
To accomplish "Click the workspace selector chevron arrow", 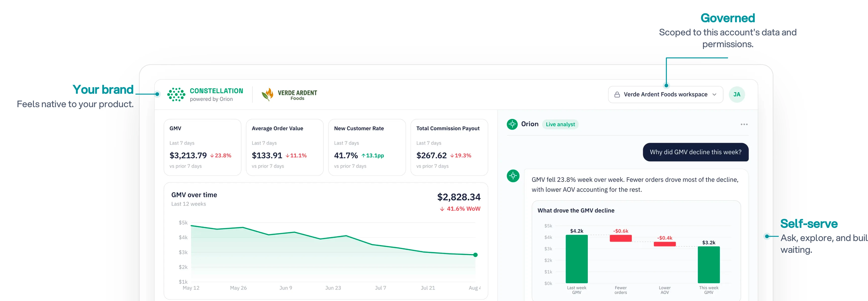I will tap(714, 95).
